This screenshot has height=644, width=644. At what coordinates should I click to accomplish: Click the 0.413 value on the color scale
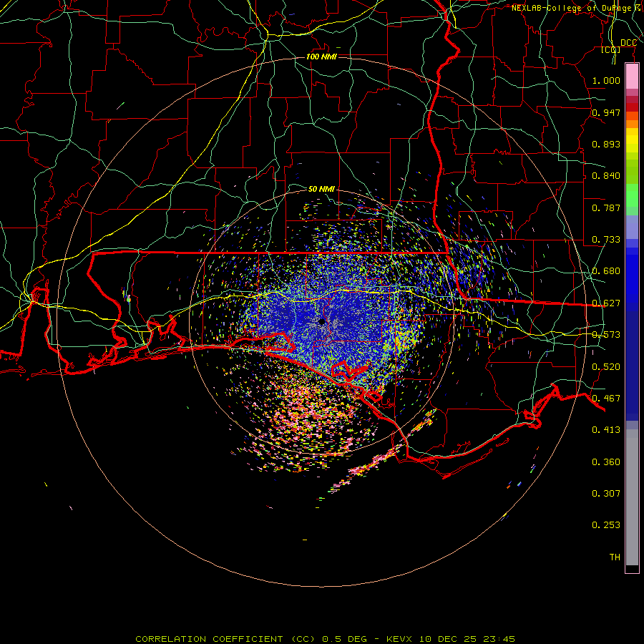click(606, 430)
